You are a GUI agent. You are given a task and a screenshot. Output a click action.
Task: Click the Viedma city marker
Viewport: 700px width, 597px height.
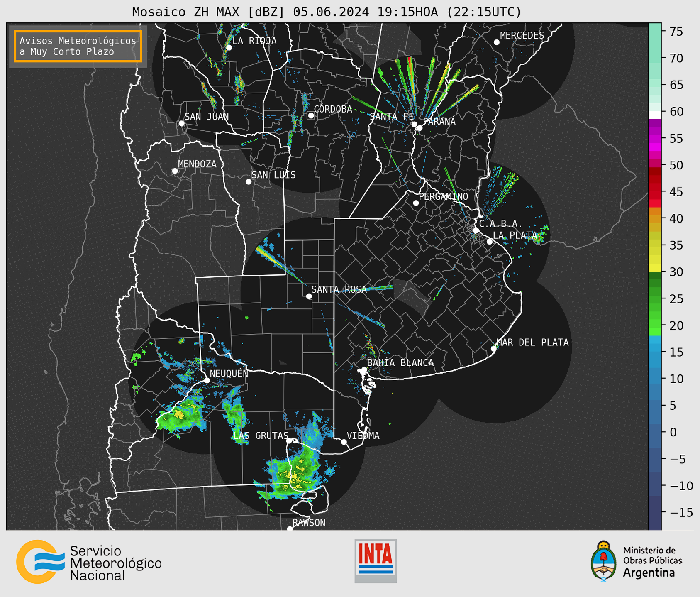[x=344, y=442]
